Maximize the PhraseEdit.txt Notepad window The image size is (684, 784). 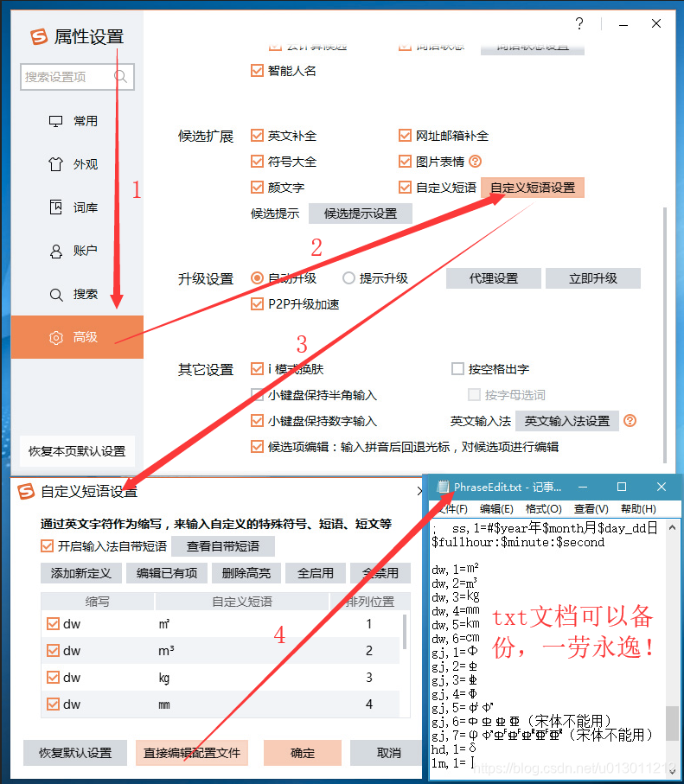[x=622, y=487]
